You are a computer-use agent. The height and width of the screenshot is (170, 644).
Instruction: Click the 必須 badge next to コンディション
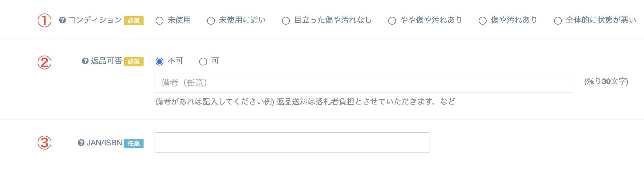[x=134, y=21]
